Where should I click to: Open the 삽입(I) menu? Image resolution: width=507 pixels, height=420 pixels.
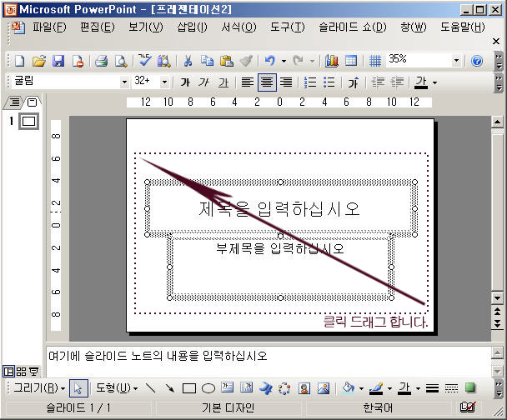(192, 27)
